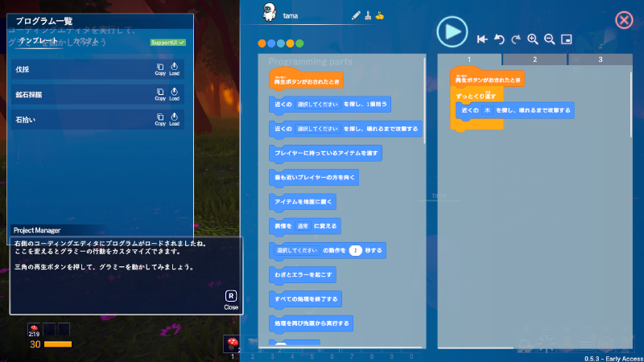Screen dimensions: 644x362
Task: Click the redo arrow icon
Action: (x=515, y=39)
